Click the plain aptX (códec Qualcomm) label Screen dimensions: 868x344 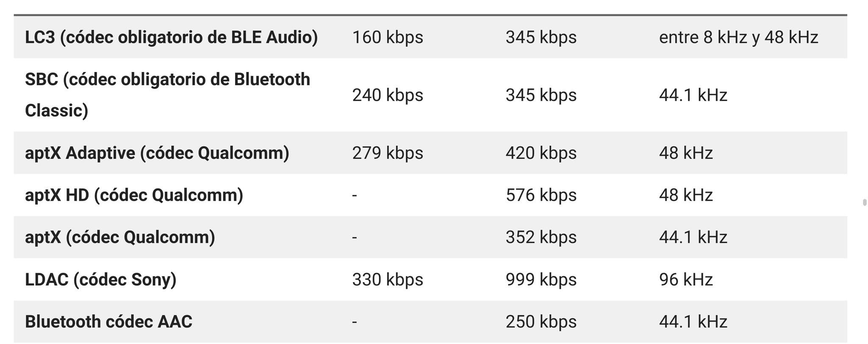(120, 237)
